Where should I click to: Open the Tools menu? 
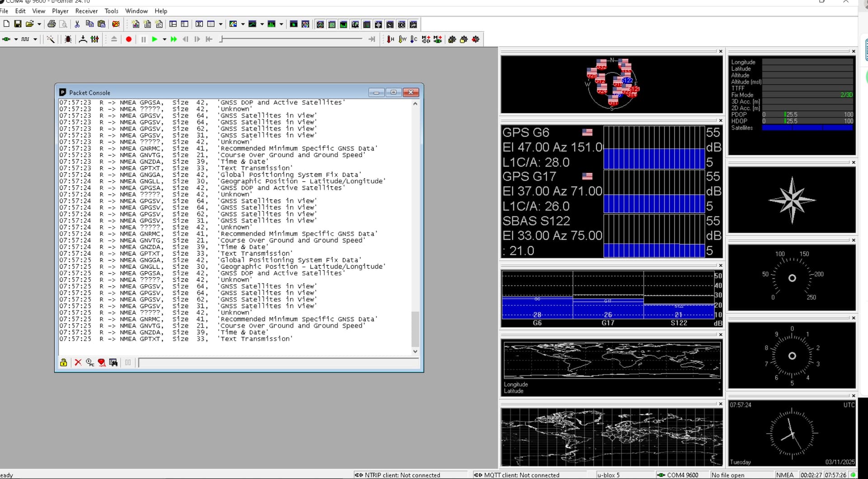coord(111,11)
